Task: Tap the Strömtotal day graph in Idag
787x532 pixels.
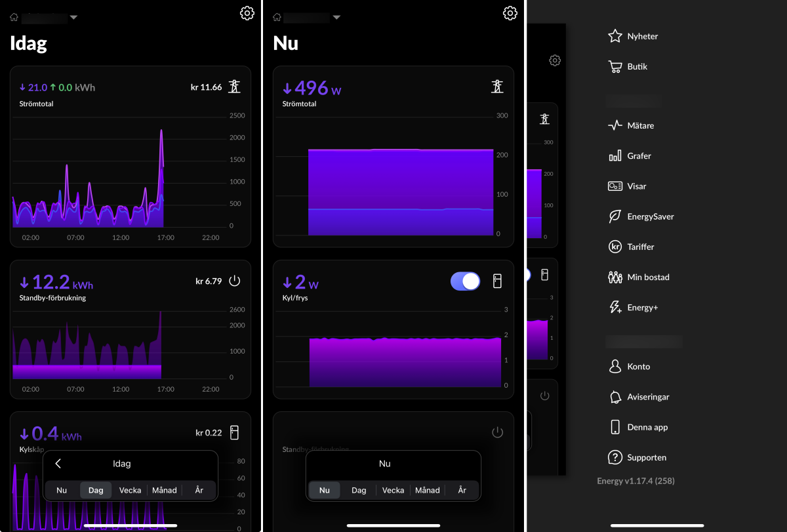Action: pyautogui.click(x=118, y=177)
